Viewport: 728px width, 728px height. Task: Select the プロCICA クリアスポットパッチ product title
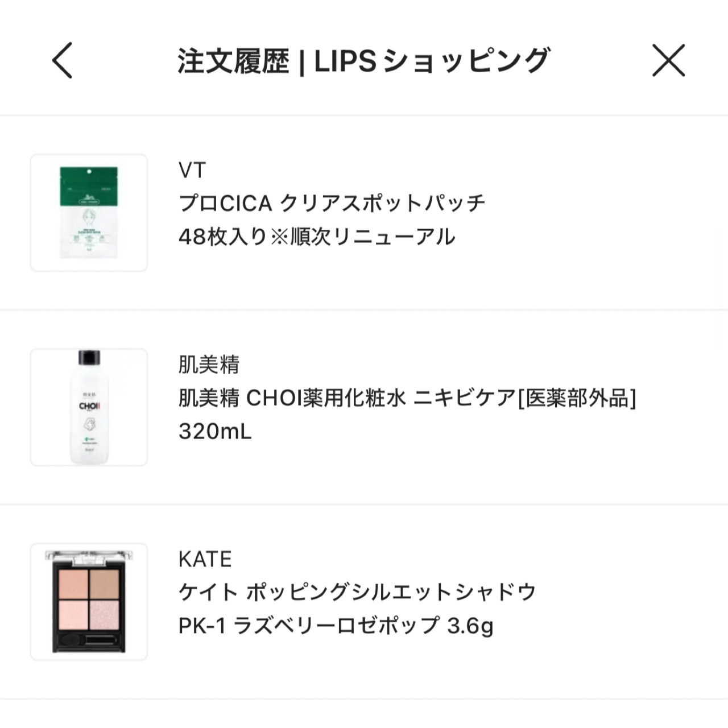tap(332, 203)
